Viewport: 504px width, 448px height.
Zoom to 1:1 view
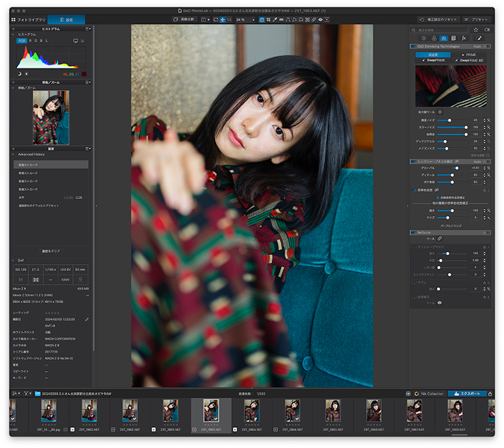pos(229,20)
